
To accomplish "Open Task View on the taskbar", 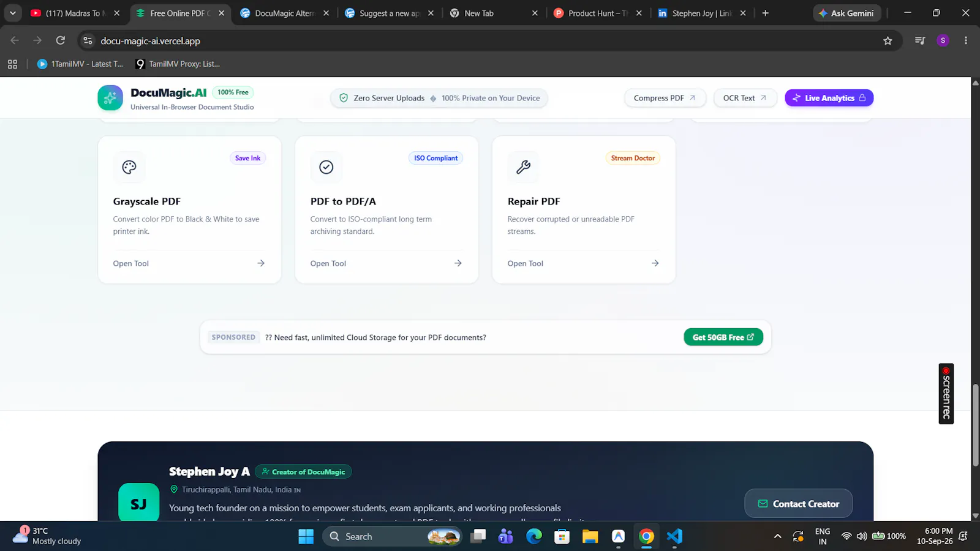I will 478,536.
